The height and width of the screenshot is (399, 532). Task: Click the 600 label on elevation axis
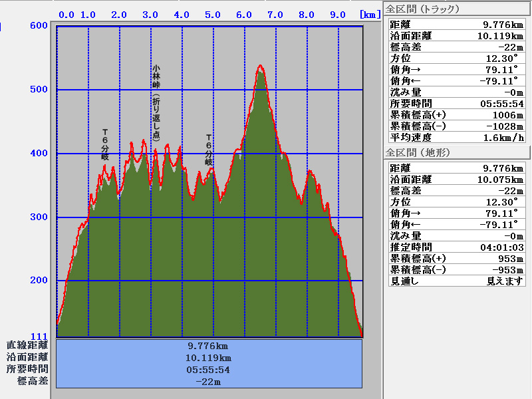coord(39,26)
